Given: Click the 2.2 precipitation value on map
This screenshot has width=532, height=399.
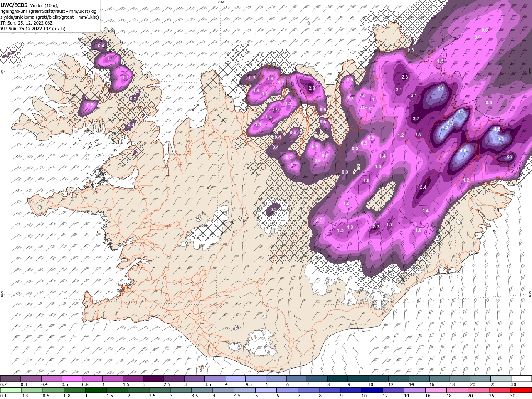Looking at the screenshot, I should click(376, 227).
